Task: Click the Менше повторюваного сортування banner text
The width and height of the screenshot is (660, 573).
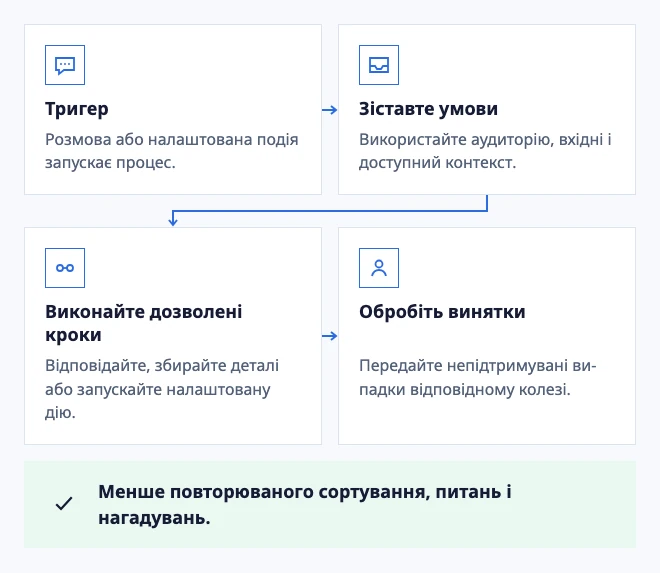Action: (305, 504)
